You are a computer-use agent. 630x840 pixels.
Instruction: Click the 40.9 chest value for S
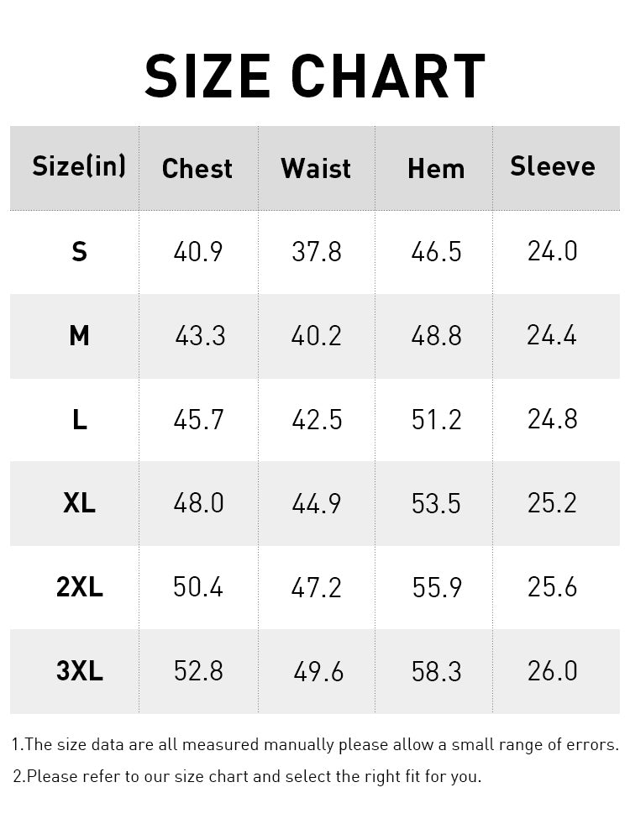tap(198, 251)
